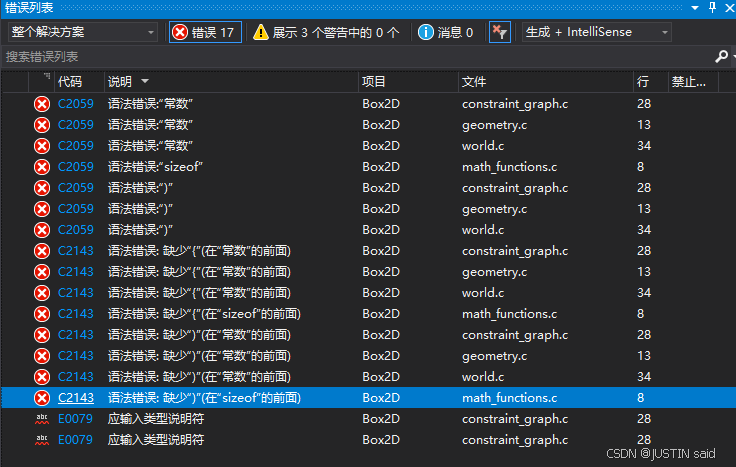This screenshot has height=467, width=736.
Task: Toggle the warnings filter button
Action: coord(326,32)
